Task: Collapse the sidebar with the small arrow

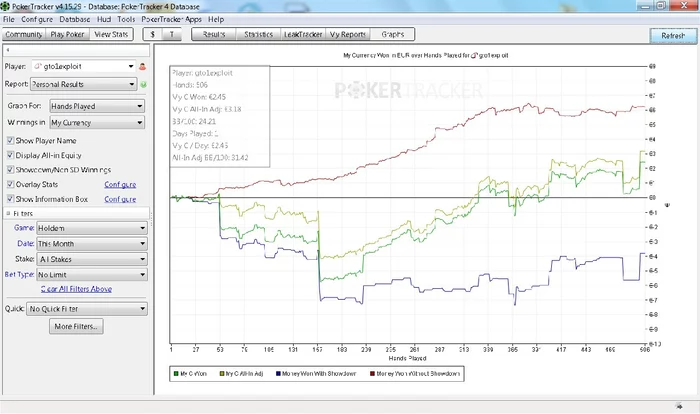Action: [x=8, y=50]
